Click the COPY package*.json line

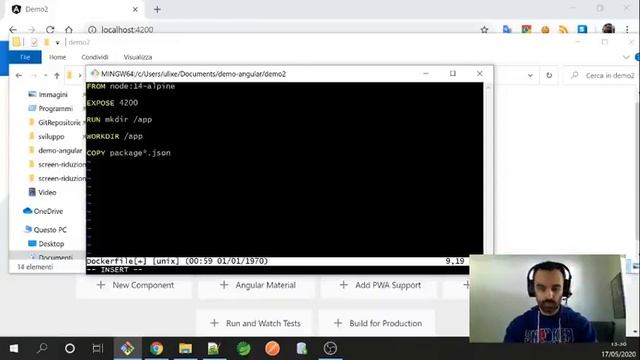click(x=129, y=153)
